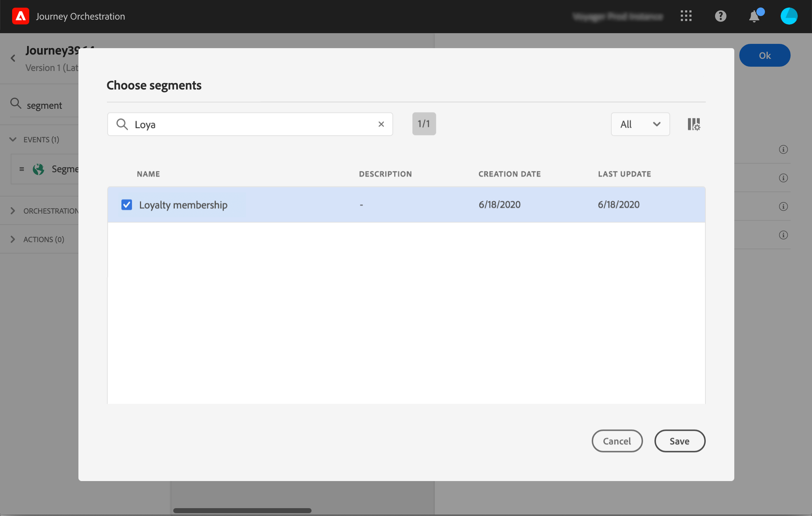Open the column configuration icon
Viewport: 812px width, 516px height.
click(694, 124)
